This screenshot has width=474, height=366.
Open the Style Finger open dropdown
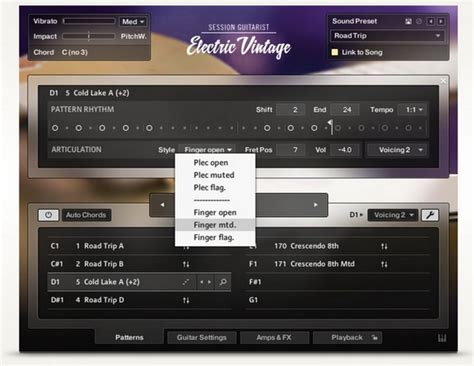click(x=207, y=150)
